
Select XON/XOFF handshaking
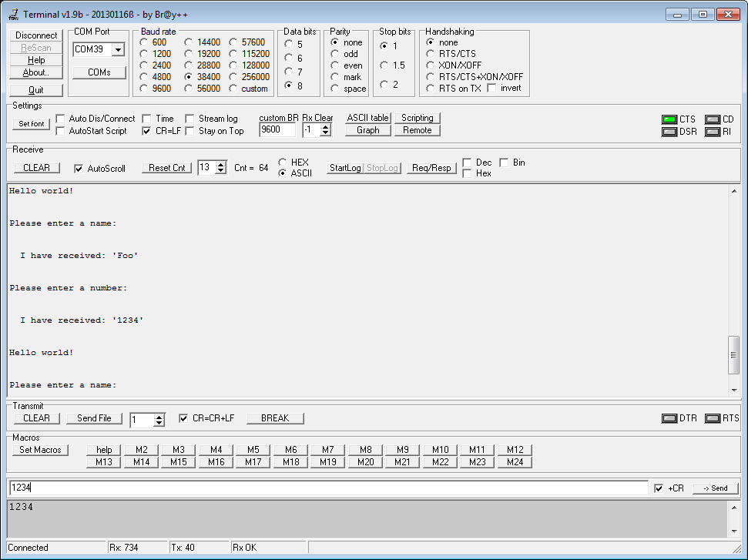pyautogui.click(x=431, y=65)
